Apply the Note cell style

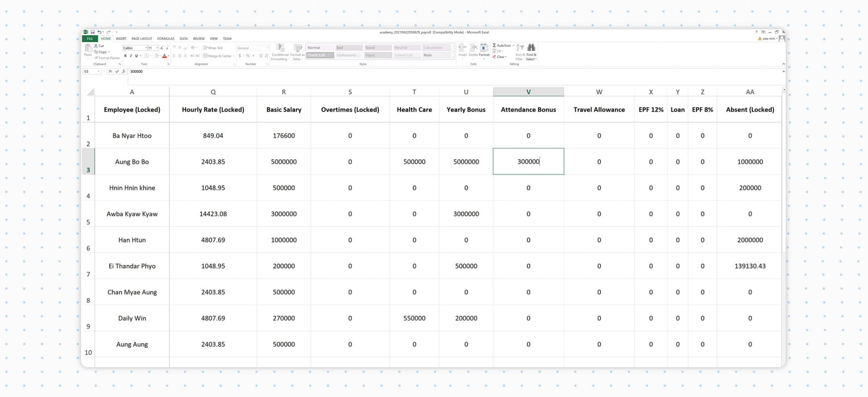436,55
